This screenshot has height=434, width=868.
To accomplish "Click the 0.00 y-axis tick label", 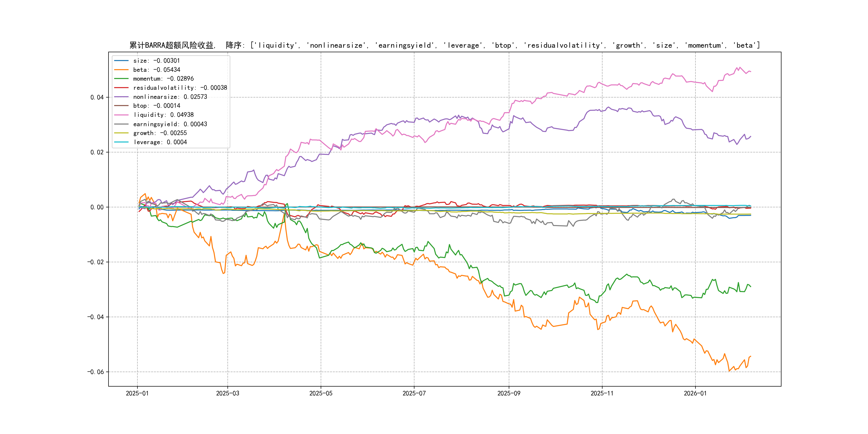I will [97, 207].
